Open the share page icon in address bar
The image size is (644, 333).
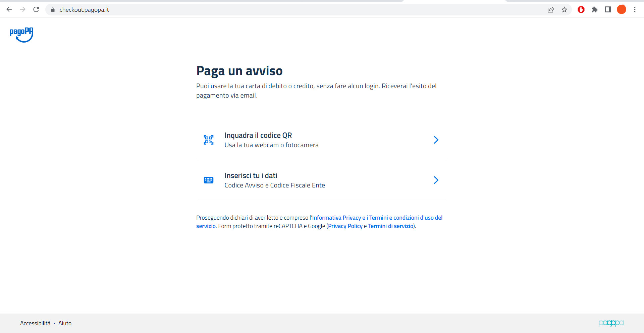coord(551,10)
